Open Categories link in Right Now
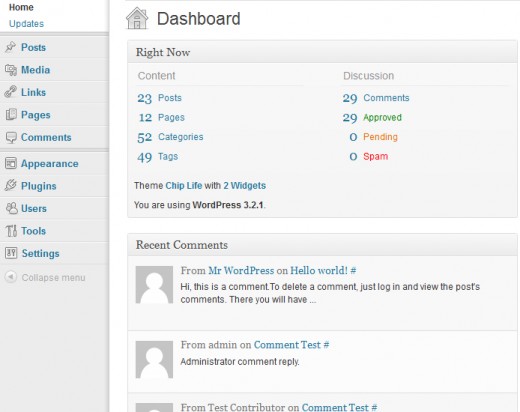The image size is (520, 412). tap(181, 137)
